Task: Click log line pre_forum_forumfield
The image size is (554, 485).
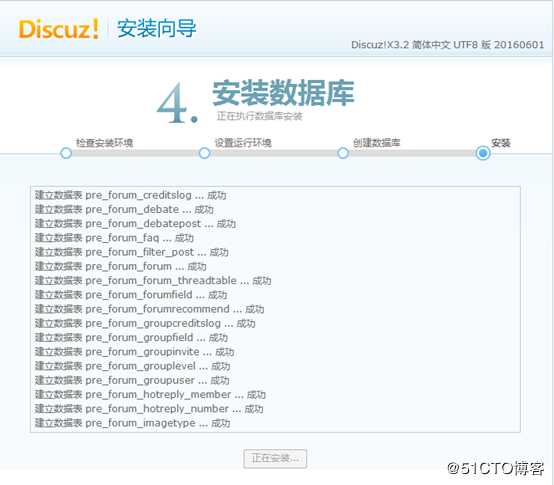Action: tap(131, 295)
